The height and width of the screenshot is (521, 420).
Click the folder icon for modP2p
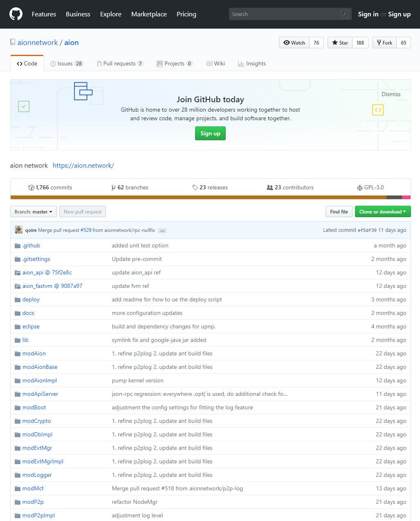[18, 502]
